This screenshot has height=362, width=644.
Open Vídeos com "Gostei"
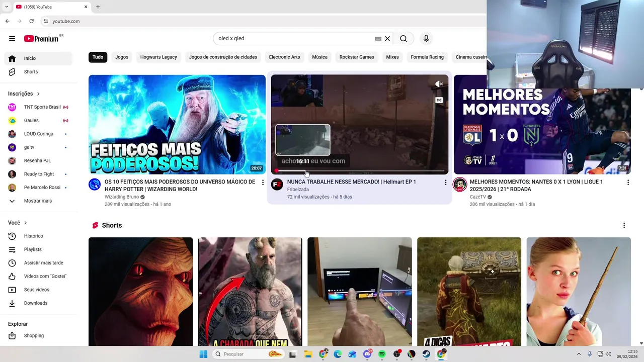38,277
